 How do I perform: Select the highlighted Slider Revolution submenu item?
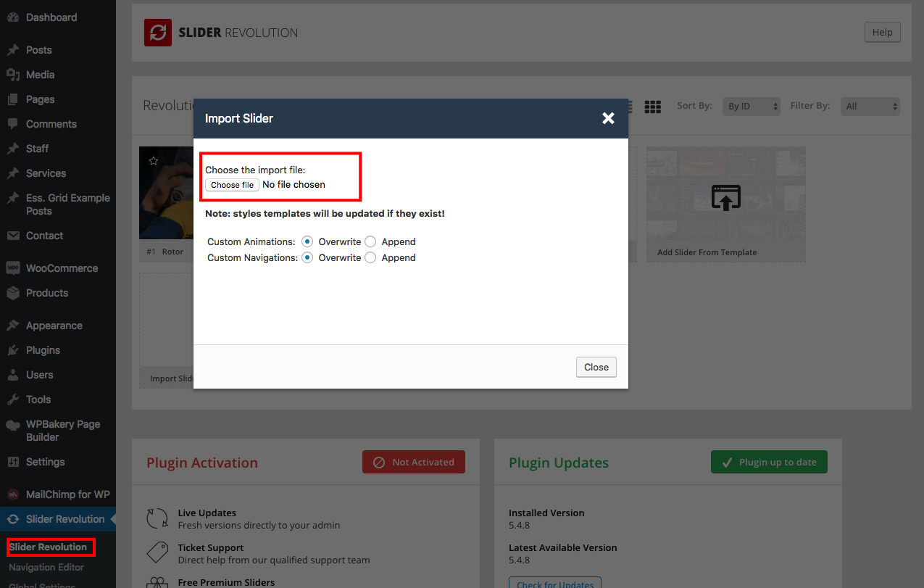pyautogui.click(x=48, y=547)
